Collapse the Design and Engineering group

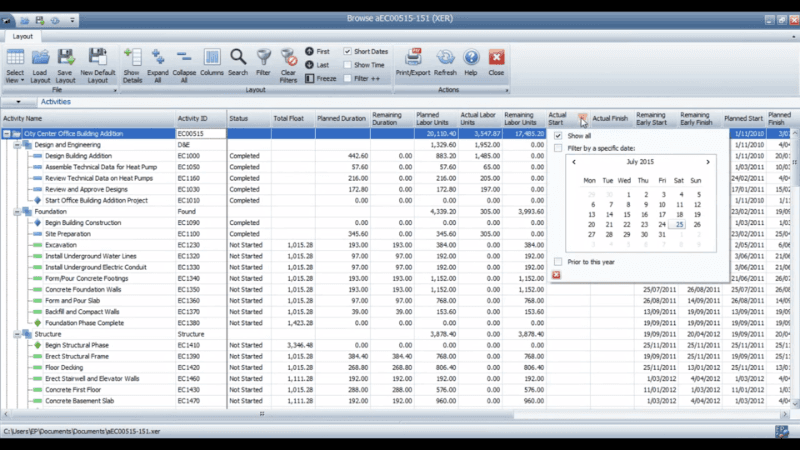pos(17,145)
